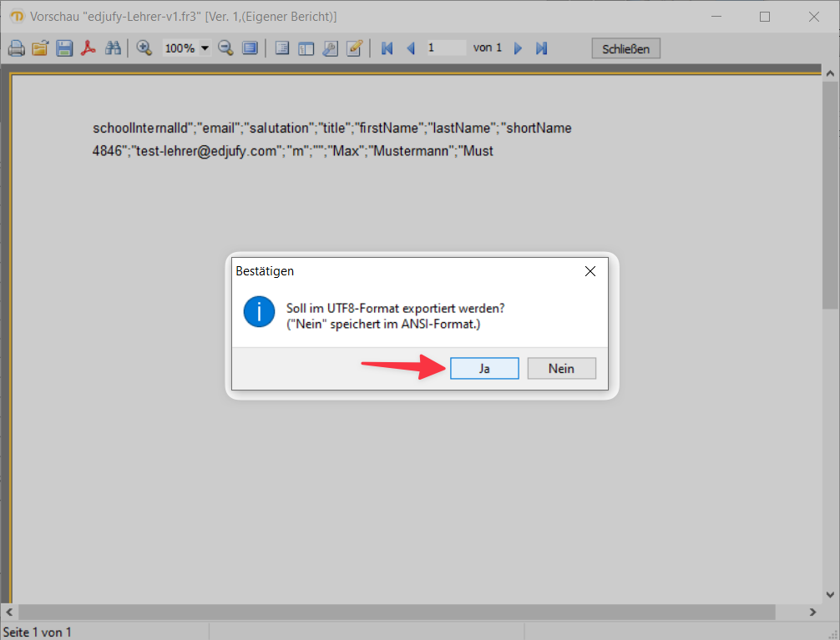Go to the next page arrow
840x640 pixels.
(x=518, y=48)
